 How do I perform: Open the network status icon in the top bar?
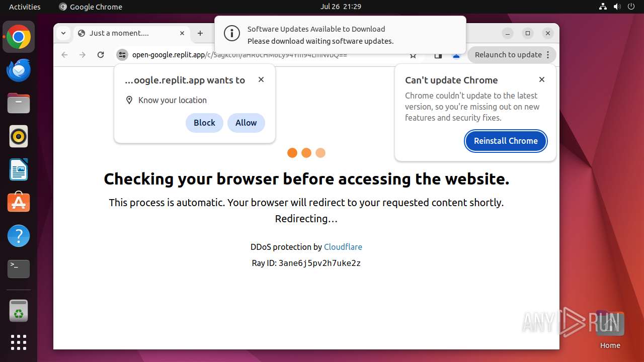pos(603,7)
